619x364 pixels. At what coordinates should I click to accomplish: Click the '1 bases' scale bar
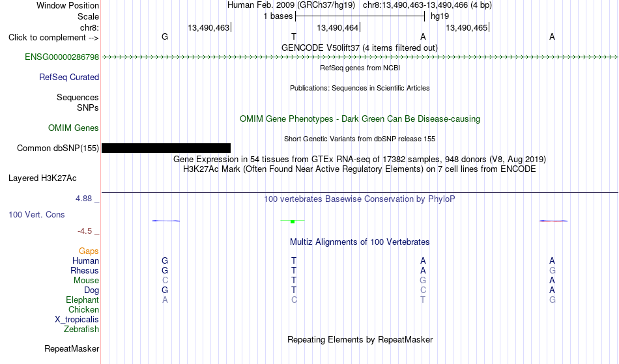click(360, 16)
